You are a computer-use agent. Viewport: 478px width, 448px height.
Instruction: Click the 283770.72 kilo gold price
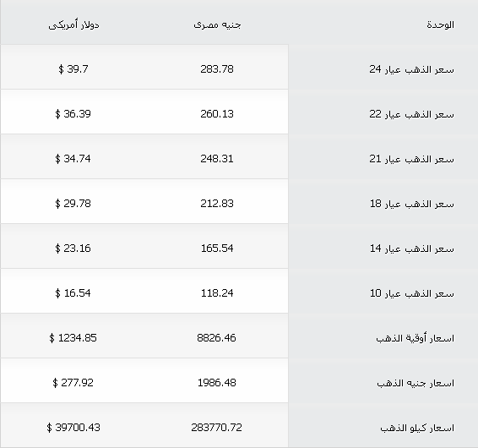click(x=216, y=427)
